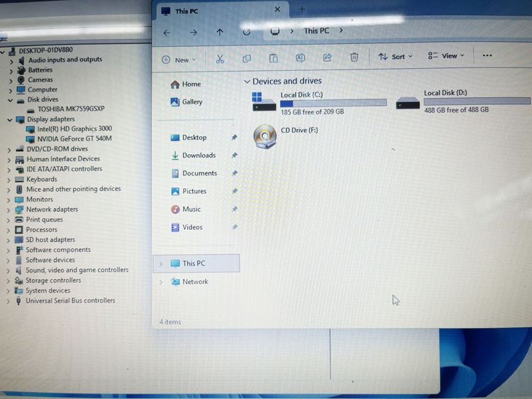Select Mice and other pointing devices

(74, 189)
